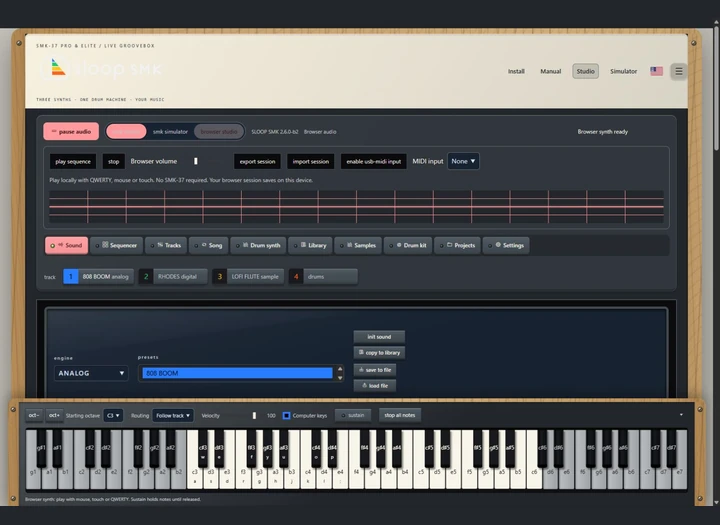Open the Install page
The image size is (720, 525).
(x=516, y=71)
